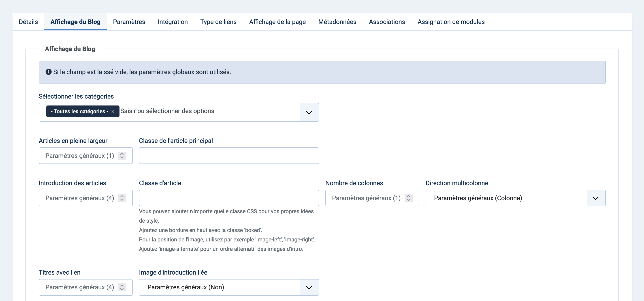Click the info icon in the notice banner
Image resolution: width=644 pixels, height=301 pixels.
pyautogui.click(x=49, y=72)
